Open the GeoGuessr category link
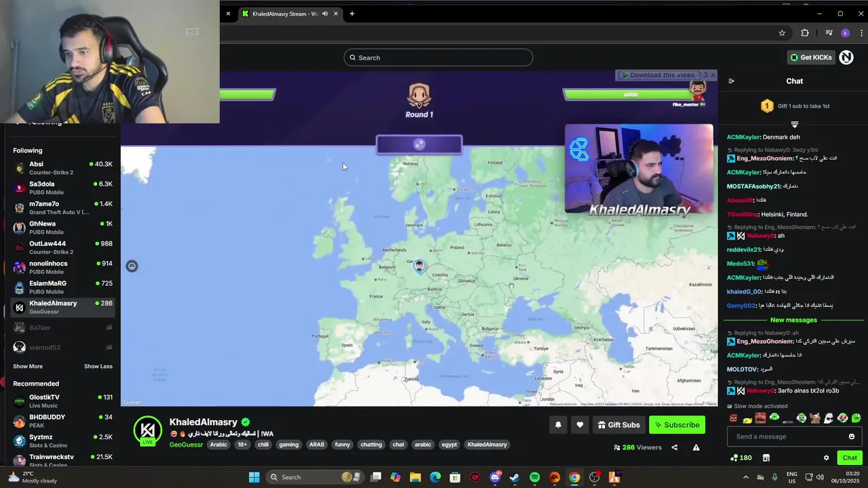The width and height of the screenshot is (868, 488). point(186,445)
